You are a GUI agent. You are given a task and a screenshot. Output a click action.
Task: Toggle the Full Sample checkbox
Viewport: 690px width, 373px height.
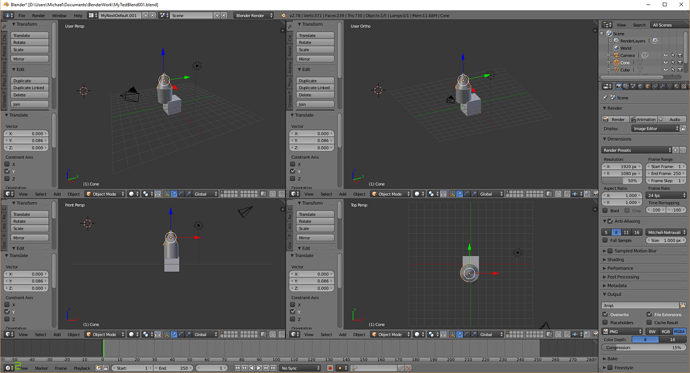[606, 240]
